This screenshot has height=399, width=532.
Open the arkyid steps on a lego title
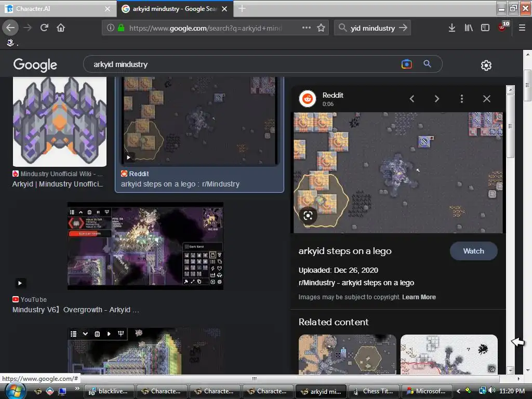click(345, 251)
